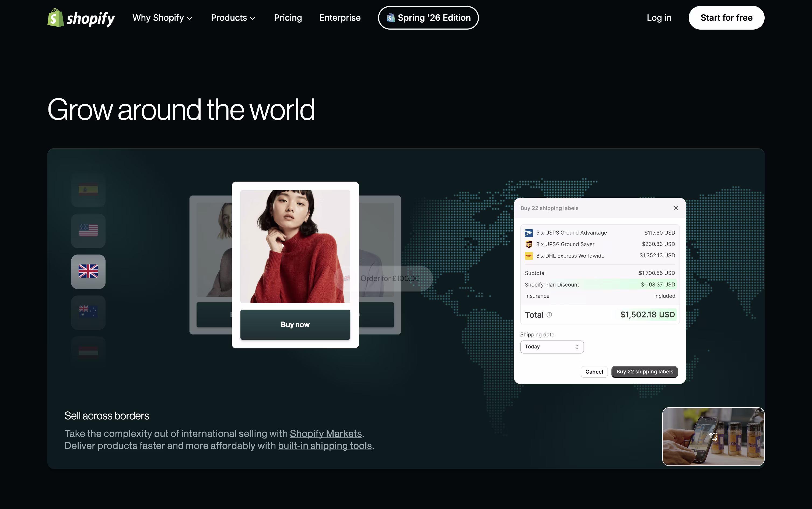The height and width of the screenshot is (509, 812).
Task: Click the info icon beside Total
Action: [x=549, y=315]
